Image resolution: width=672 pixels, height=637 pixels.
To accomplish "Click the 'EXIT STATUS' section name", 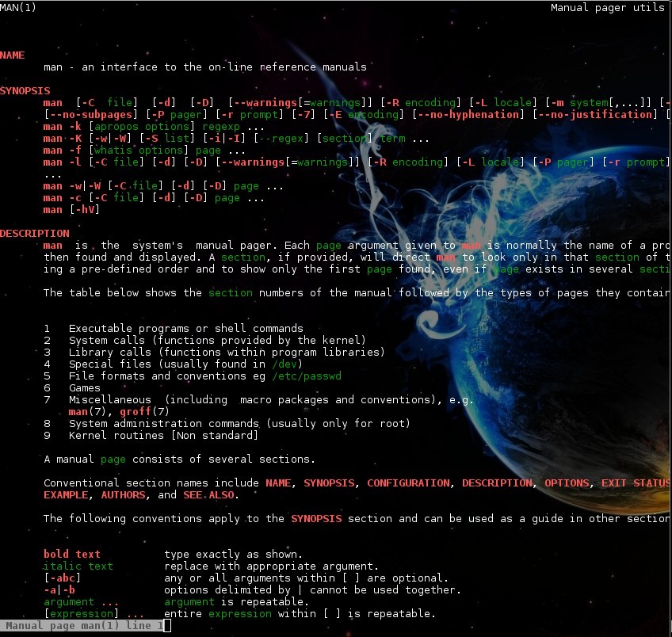I will pos(636,483).
